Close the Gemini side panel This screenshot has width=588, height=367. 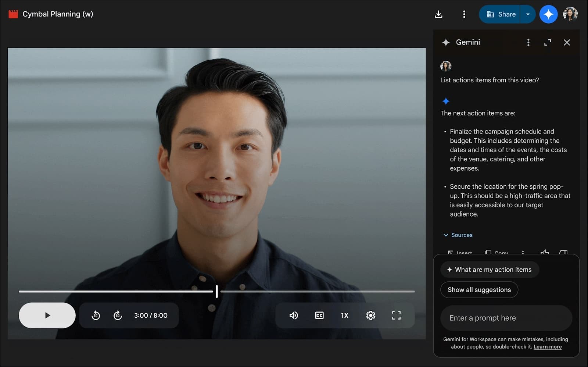coord(567,43)
